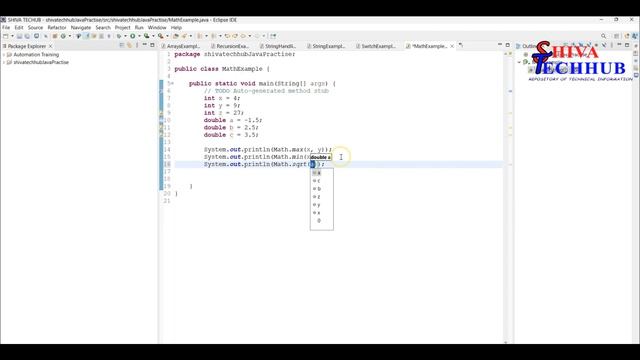Image resolution: width=640 pixels, height=360 pixels.
Task: Show the hidden editor tabs list
Action: (461, 46)
